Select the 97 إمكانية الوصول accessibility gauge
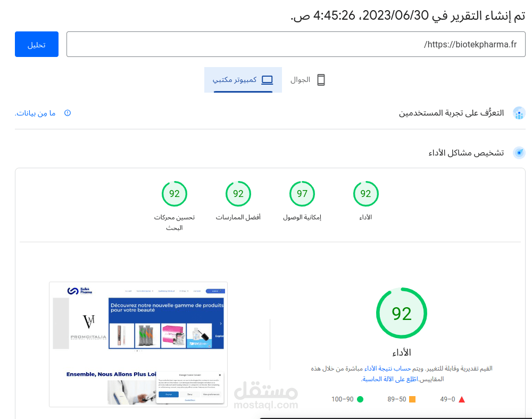 point(302,194)
